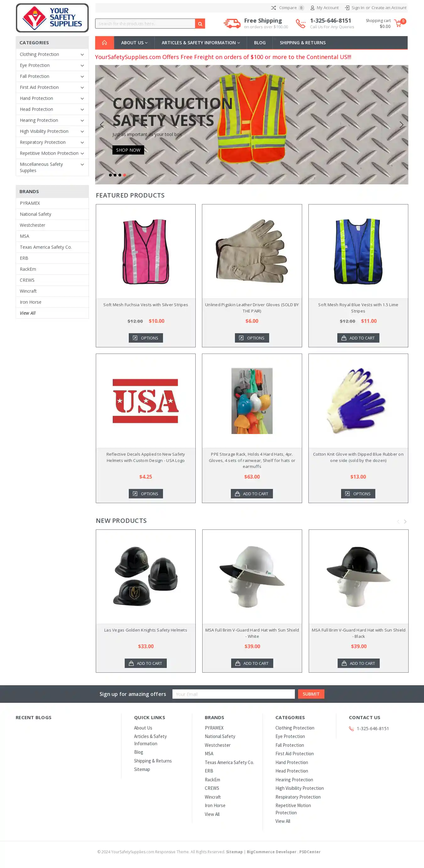Image resolution: width=424 pixels, height=868 pixels.
Task: Click the Your Email input field
Action: [x=233, y=694]
